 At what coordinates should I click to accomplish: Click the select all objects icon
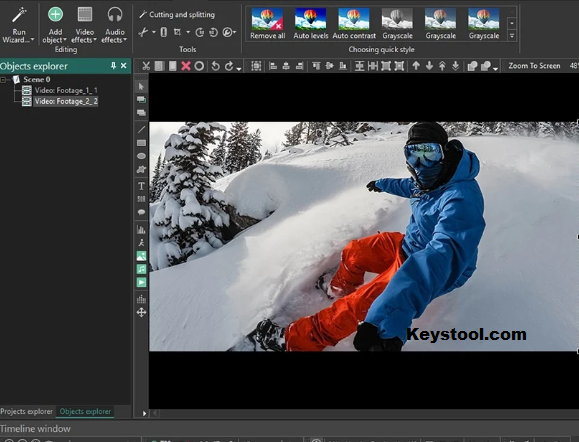coord(256,66)
